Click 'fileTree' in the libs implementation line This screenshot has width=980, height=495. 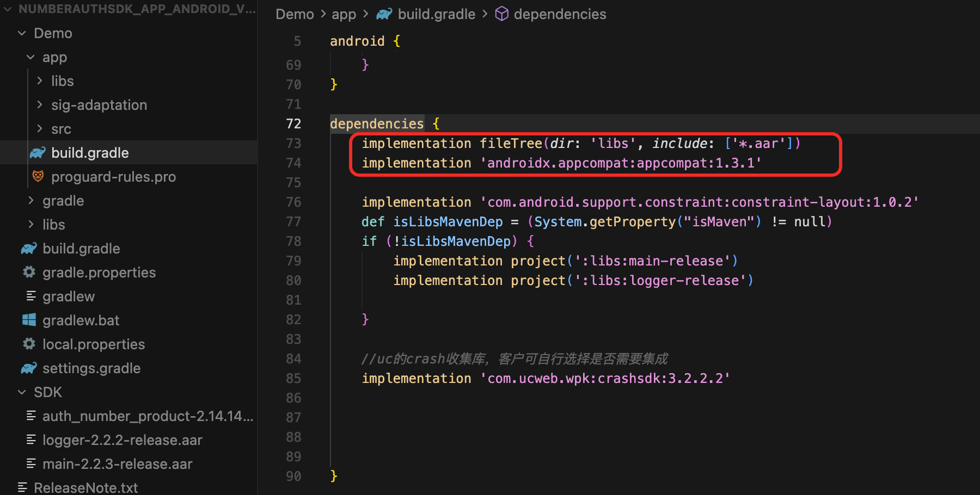coord(511,144)
